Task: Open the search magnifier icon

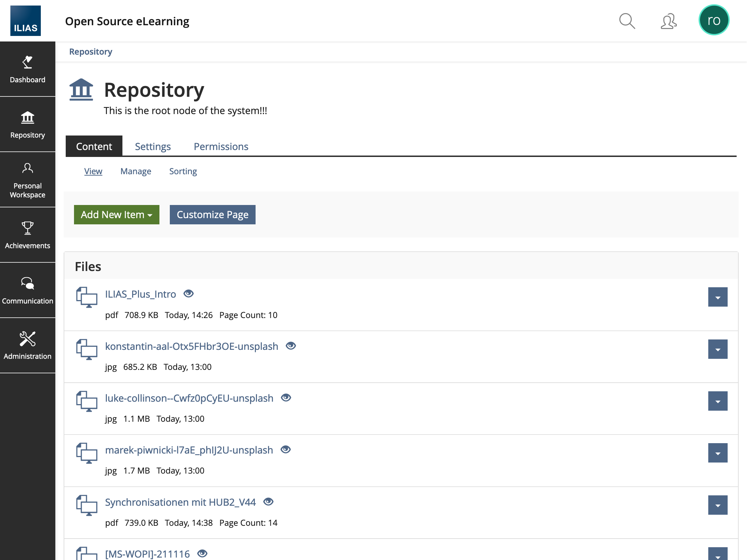Action: [627, 21]
